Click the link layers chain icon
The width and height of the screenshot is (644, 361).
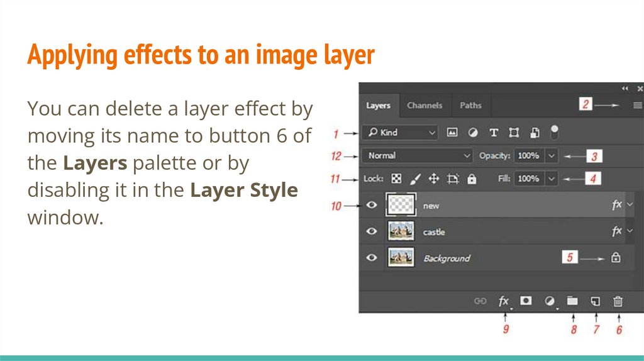[480, 301]
